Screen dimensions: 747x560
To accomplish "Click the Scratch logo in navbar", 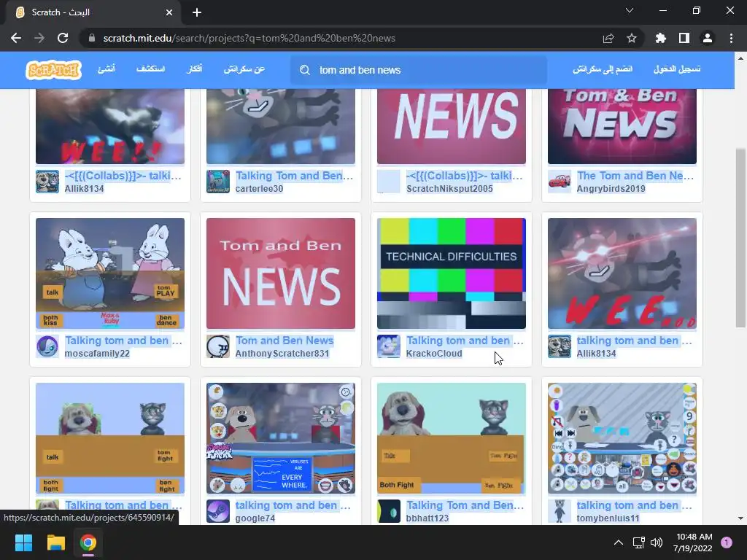I will coord(53,70).
